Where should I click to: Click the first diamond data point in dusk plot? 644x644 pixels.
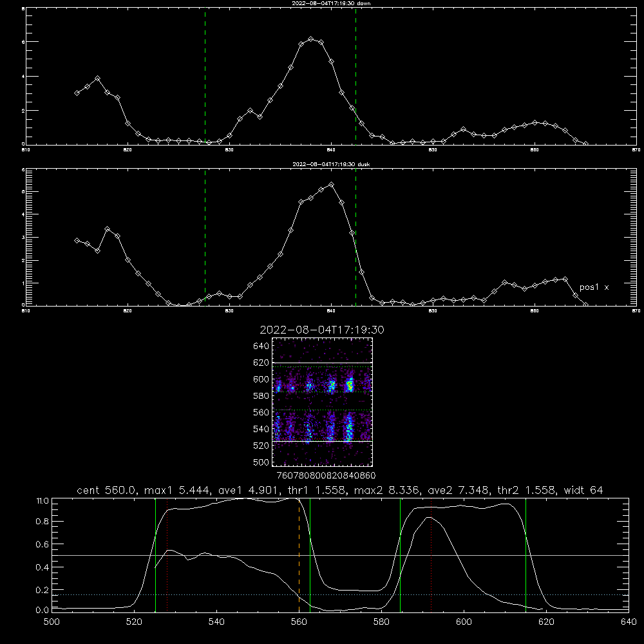click(77, 240)
